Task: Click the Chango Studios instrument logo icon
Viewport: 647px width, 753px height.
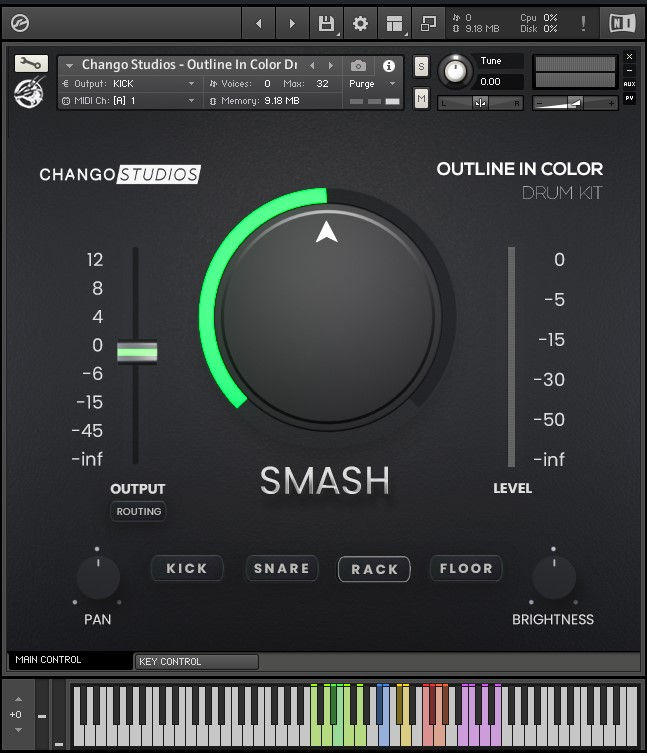Action: [x=30, y=93]
